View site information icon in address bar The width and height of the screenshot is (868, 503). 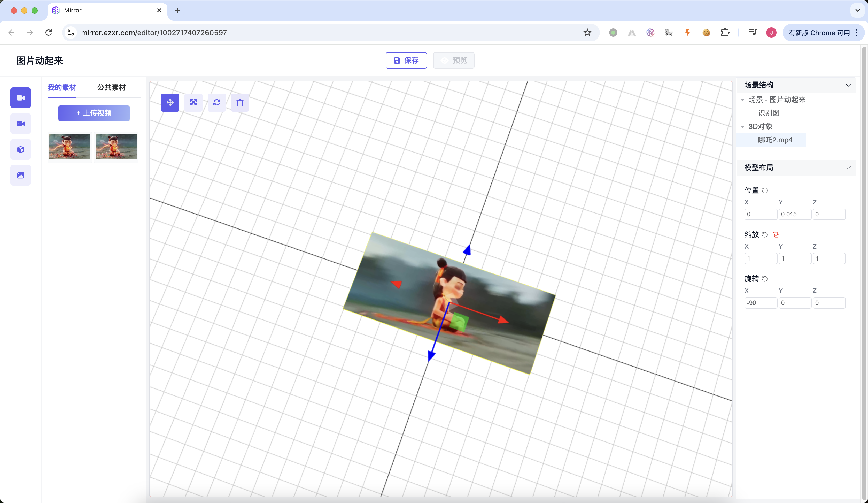coord(71,33)
